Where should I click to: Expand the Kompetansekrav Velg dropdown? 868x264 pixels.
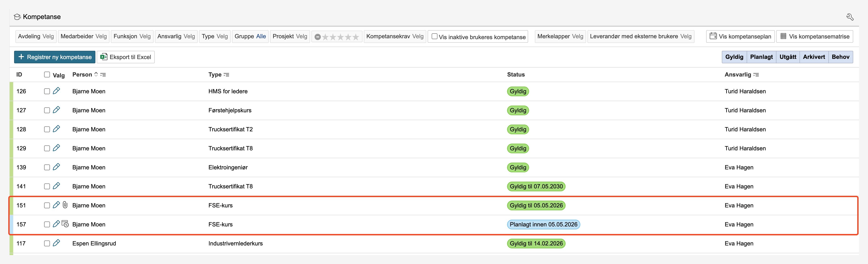click(394, 36)
